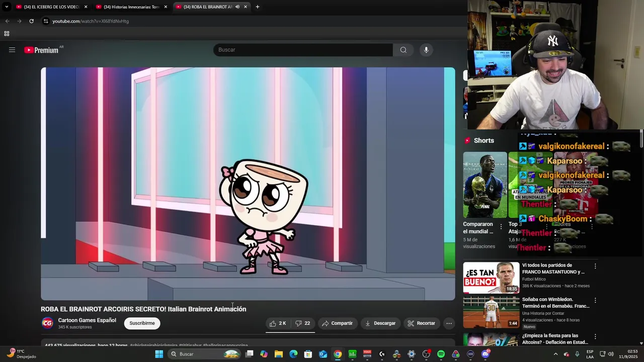The height and width of the screenshot is (362, 644).
Task: Open ESP LAA language input switcher
Action: pos(590,354)
